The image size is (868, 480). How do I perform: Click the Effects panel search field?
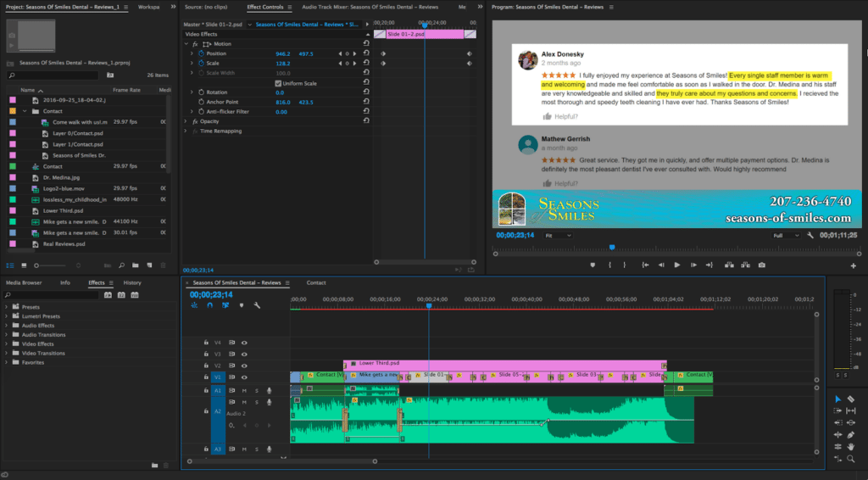click(51, 295)
